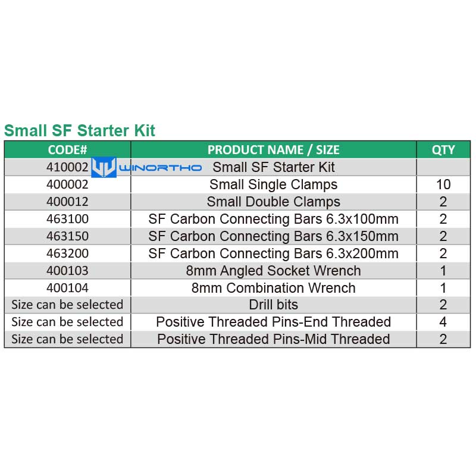Screen dimensions: 476x476
Task: Click the Small SF Starter Kit title
Action: coord(80,130)
